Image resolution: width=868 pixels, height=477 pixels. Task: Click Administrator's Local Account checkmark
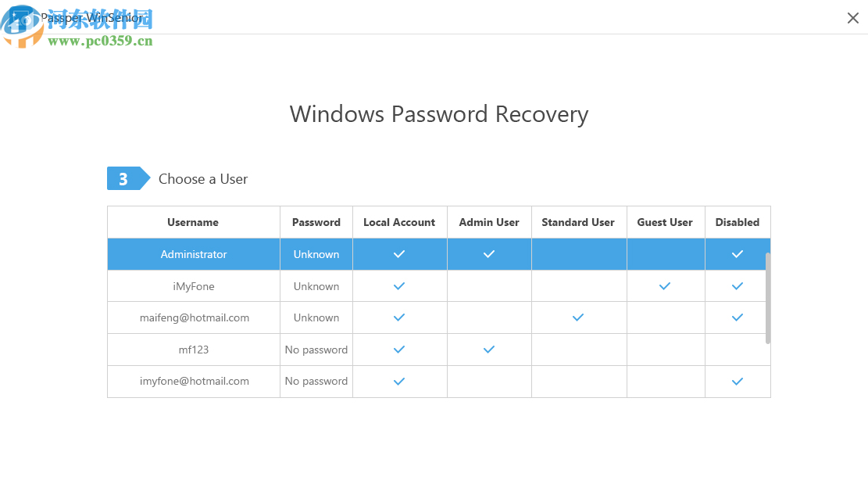tap(399, 254)
